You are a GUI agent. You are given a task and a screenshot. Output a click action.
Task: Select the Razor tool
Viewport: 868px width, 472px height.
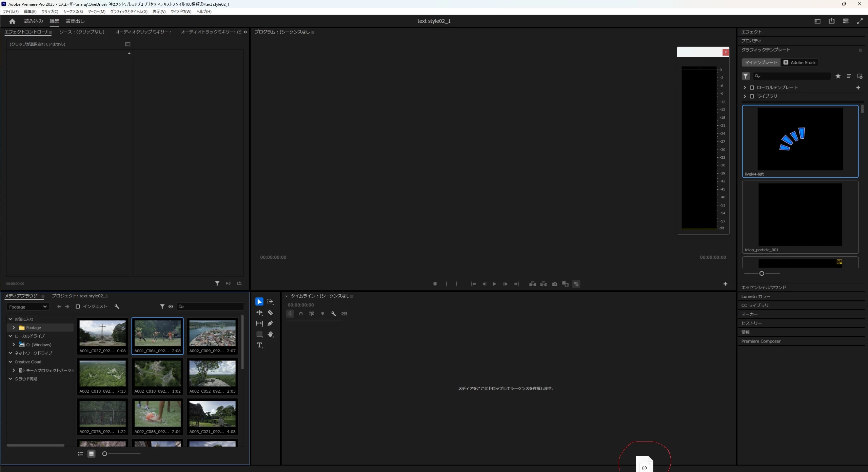click(x=270, y=313)
